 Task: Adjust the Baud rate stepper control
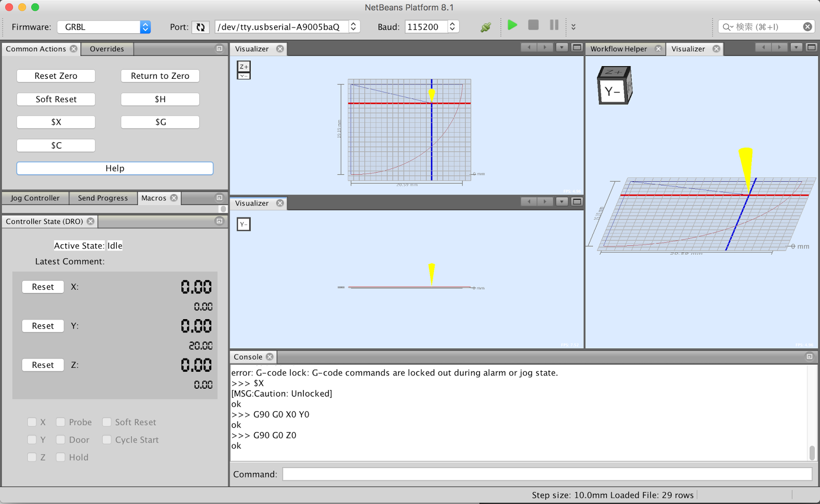(452, 26)
